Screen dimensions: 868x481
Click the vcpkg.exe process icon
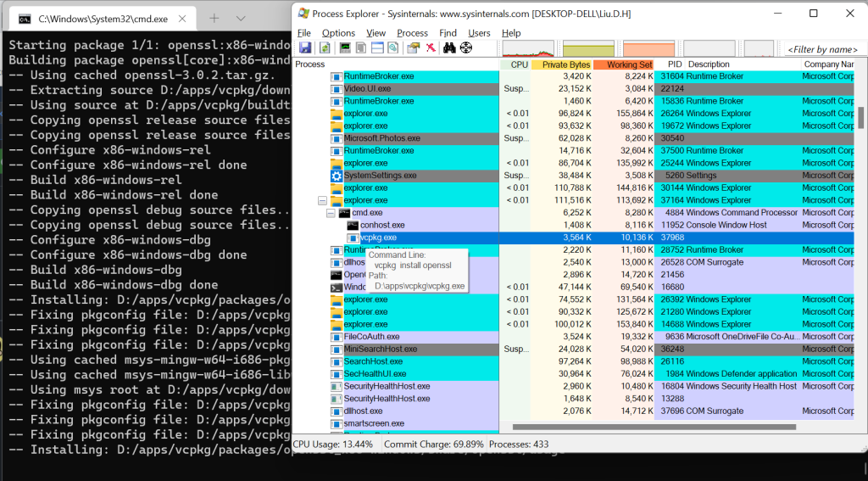click(353, 238)
